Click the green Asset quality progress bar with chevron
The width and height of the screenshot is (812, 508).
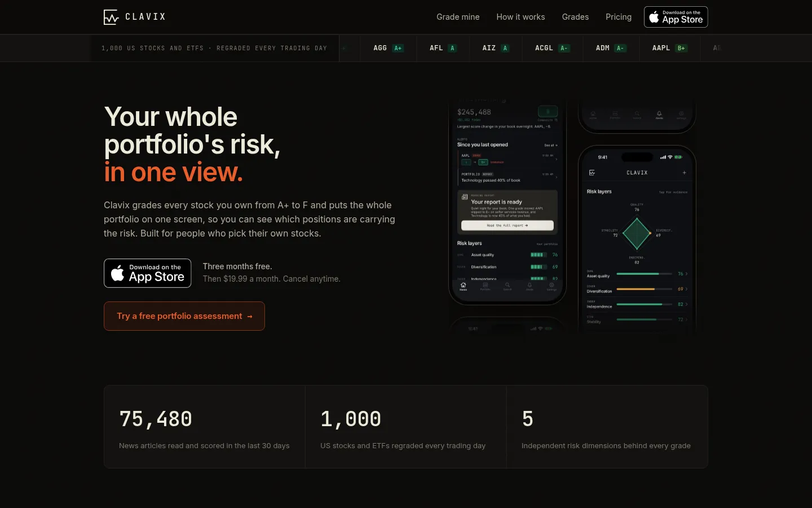(x=645, y=274)
